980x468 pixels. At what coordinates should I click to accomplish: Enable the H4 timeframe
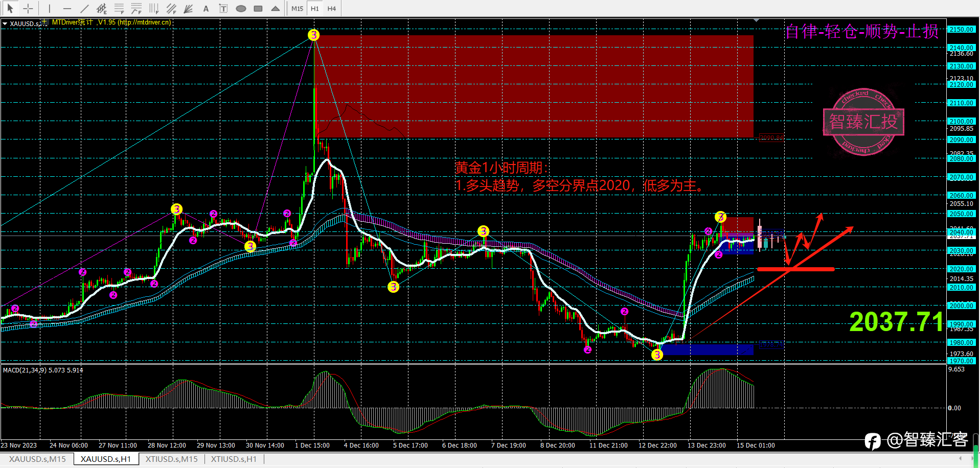click(332, 8)
